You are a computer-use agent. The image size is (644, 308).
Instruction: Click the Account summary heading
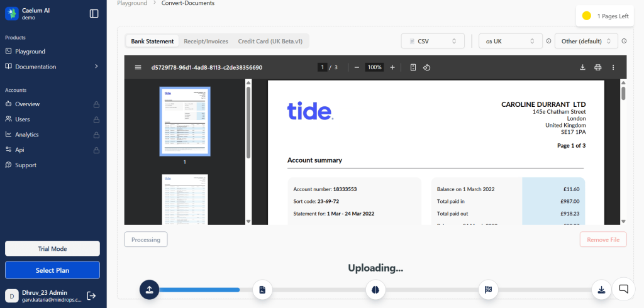pos(314,160)
